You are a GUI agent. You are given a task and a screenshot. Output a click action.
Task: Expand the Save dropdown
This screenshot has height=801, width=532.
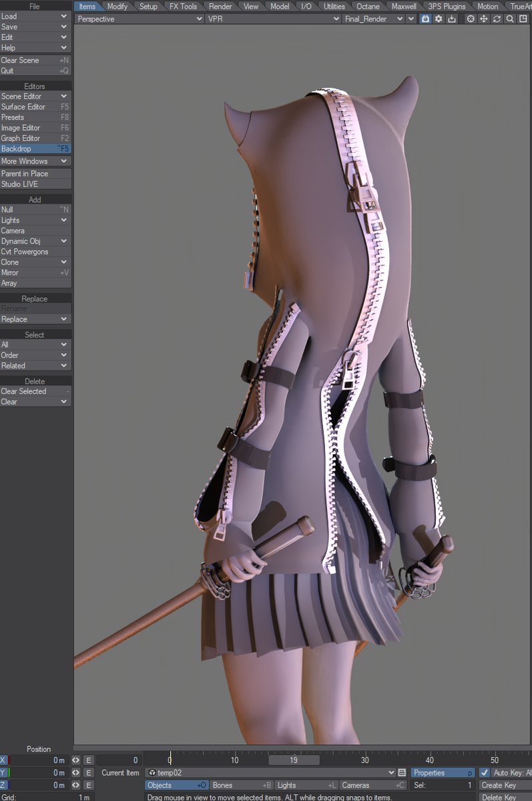pos(35,27)
